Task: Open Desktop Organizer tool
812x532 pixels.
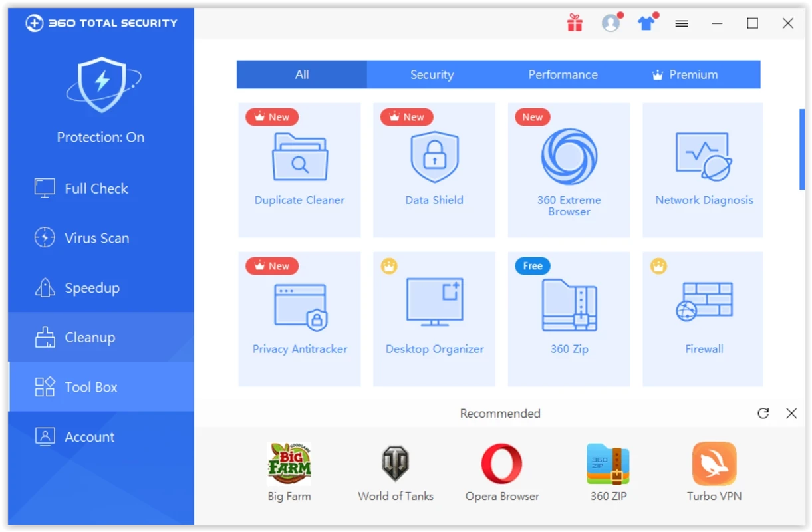Action: point(434,319)
